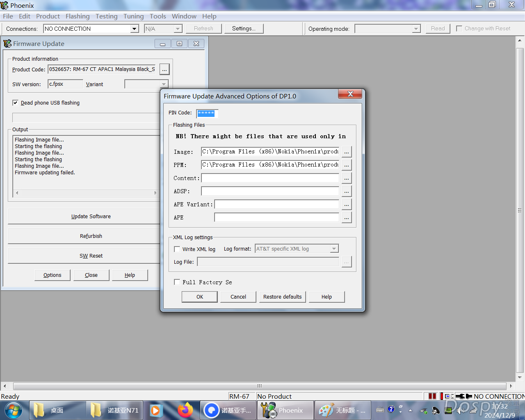Switch to the 无标题 Paint taskbar window
The image size is (525, 420).
(343, 410)
